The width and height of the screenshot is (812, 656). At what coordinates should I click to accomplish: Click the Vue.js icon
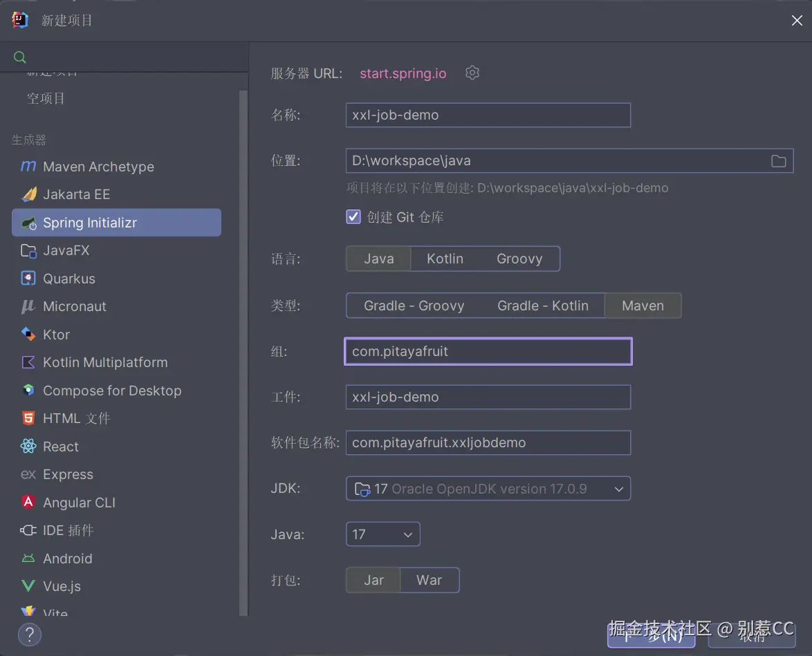tap(28, 586)
